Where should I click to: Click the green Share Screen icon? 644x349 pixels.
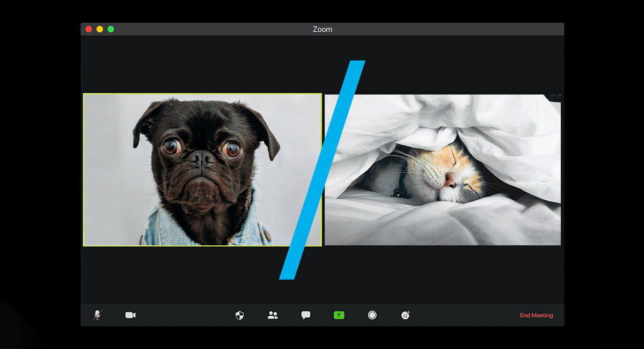[x=339, y=315]
